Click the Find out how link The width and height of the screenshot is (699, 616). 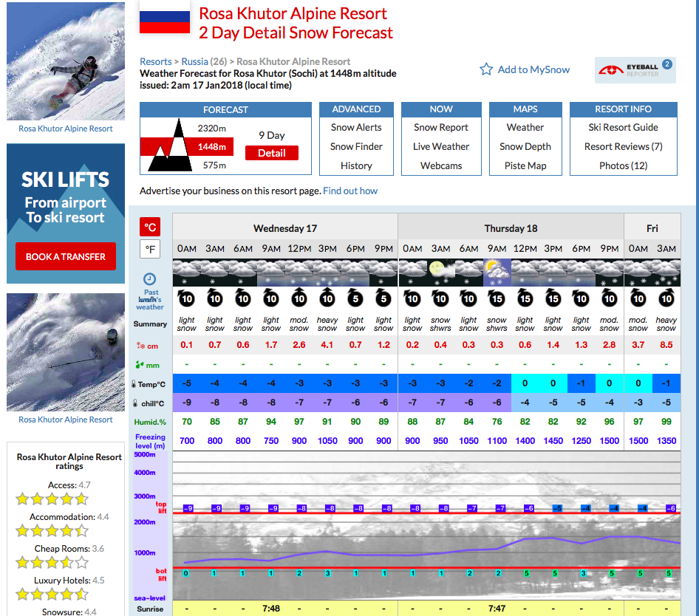click(x=350, y=191)
